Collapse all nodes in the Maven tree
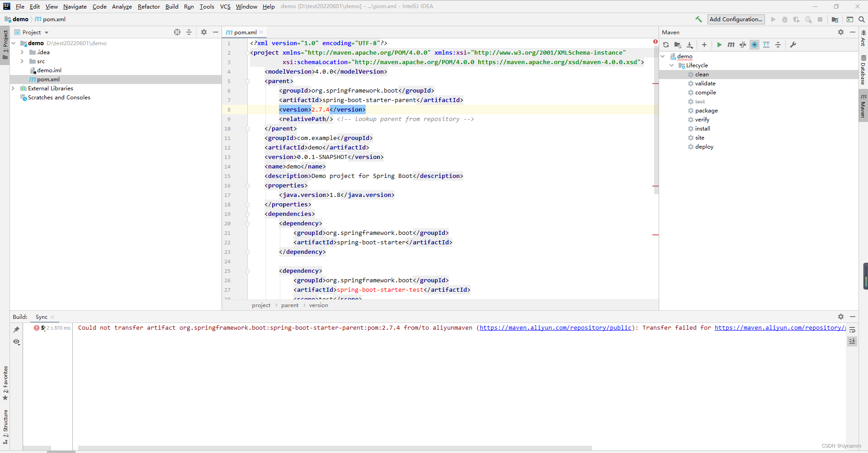 pyautogui.click(x=778, y=45)
